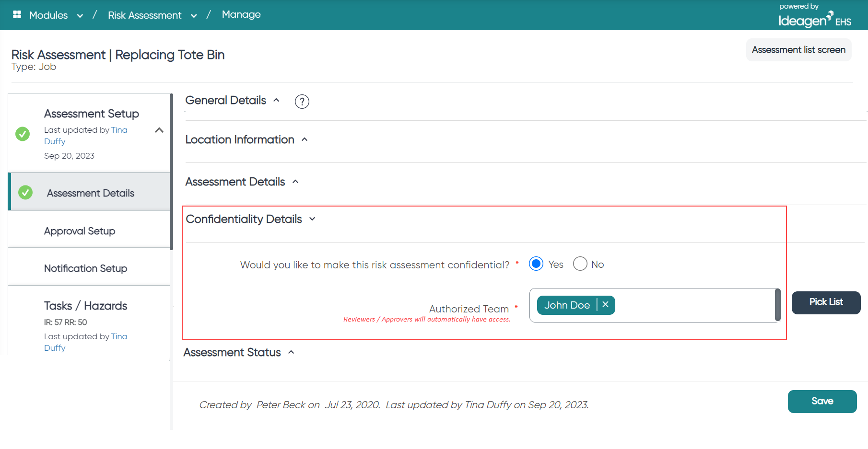Image resolution: width=868 pixels, height=449 pixels.
Task: Click green checkmark beside Assessment Setup
Action: pos(23,134)
